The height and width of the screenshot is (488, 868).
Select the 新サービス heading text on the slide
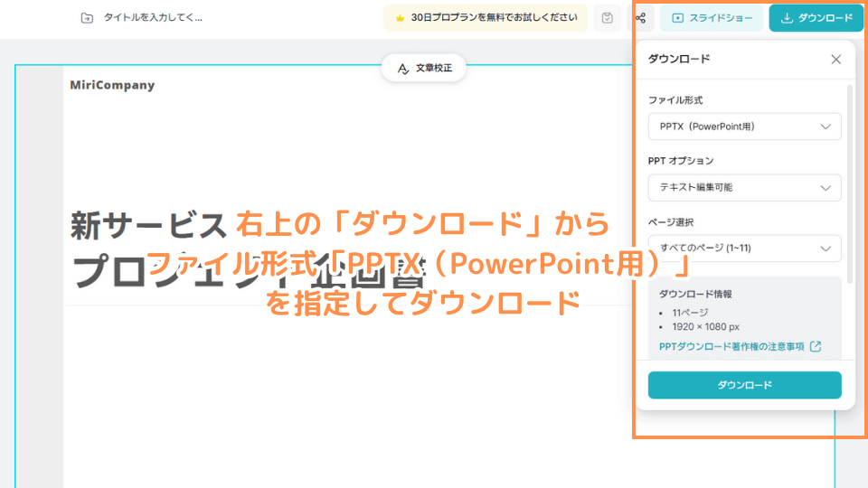[x=146, y=224]
